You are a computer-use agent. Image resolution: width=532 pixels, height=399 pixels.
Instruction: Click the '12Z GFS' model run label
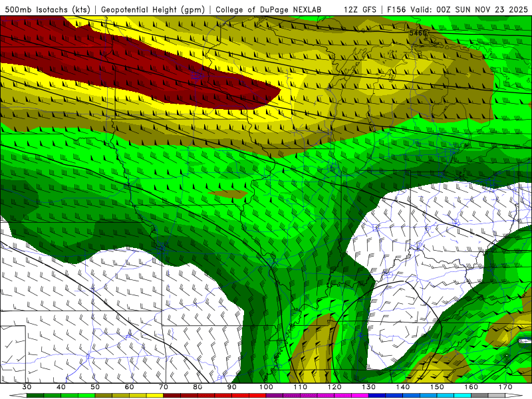360,9
